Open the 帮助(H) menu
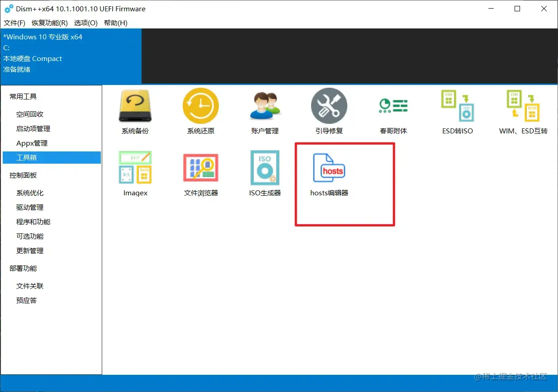 [x=116, y=23]
